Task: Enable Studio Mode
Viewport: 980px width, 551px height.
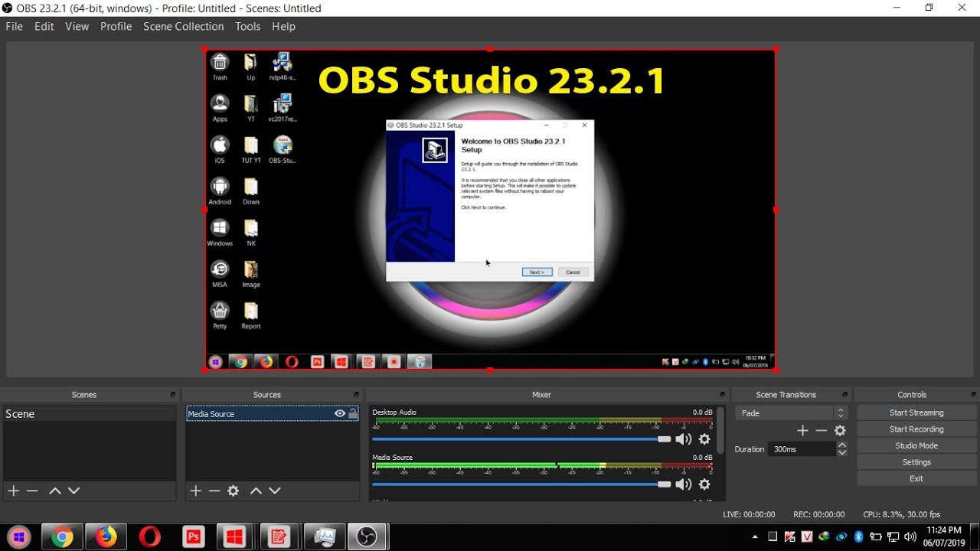Action: pos(916,445)
